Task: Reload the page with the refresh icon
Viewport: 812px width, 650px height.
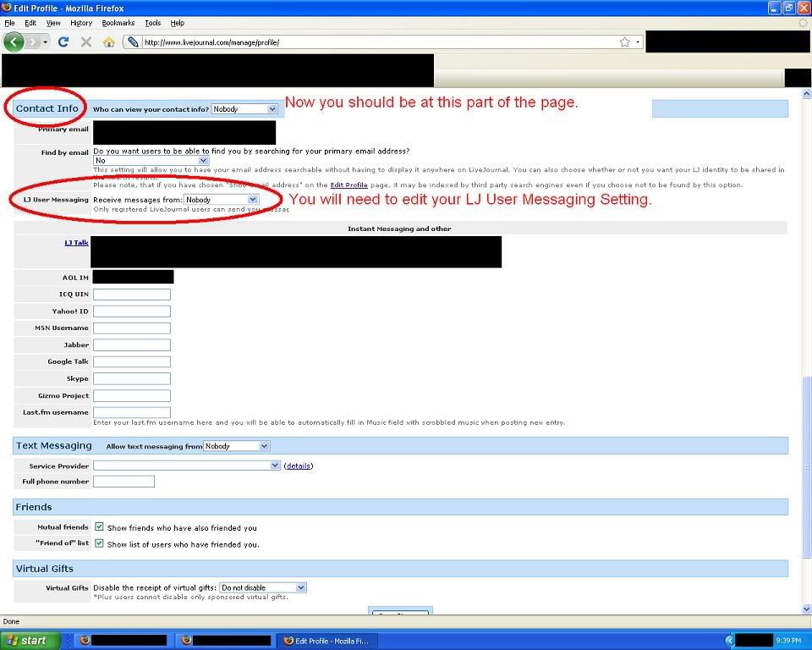Action: [63, 42]
